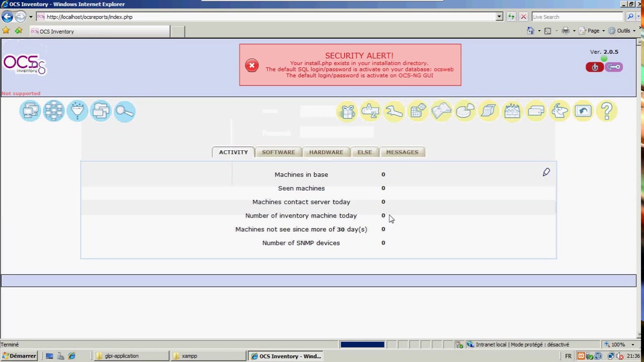Switch to the SOFTWARE tab

tap(278, 152)
